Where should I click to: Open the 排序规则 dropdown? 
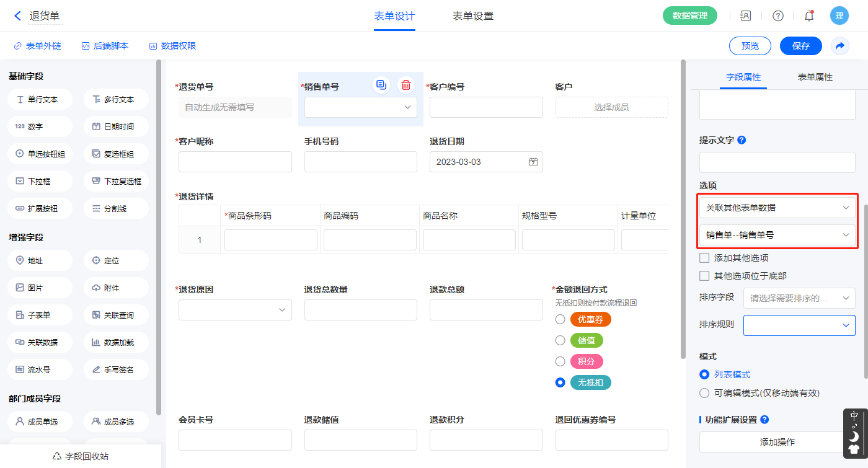(799, 325)
